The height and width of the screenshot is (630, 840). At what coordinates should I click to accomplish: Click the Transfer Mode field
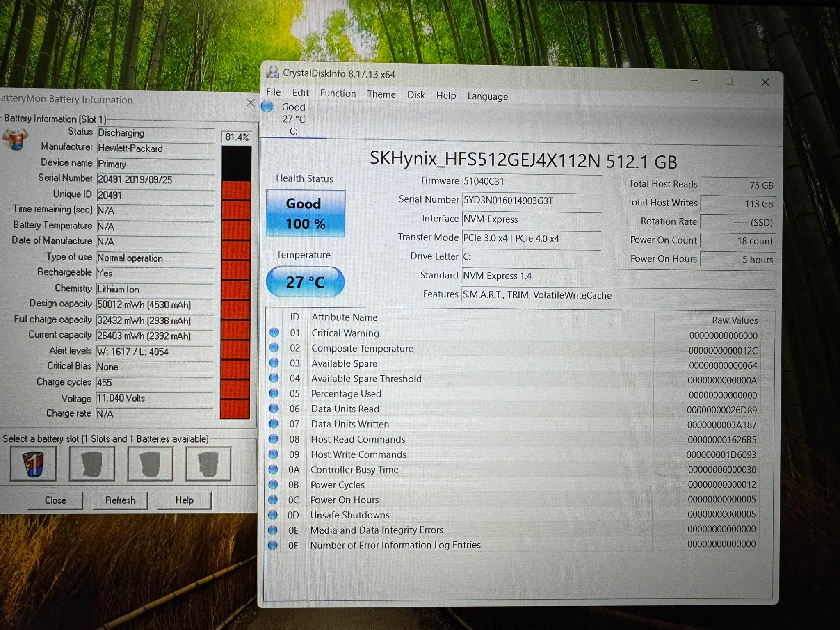click(532, 238)
